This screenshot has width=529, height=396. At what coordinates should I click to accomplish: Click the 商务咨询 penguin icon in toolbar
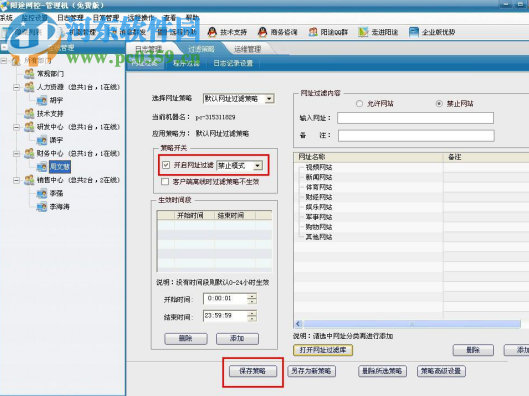[x=262, y=32]
